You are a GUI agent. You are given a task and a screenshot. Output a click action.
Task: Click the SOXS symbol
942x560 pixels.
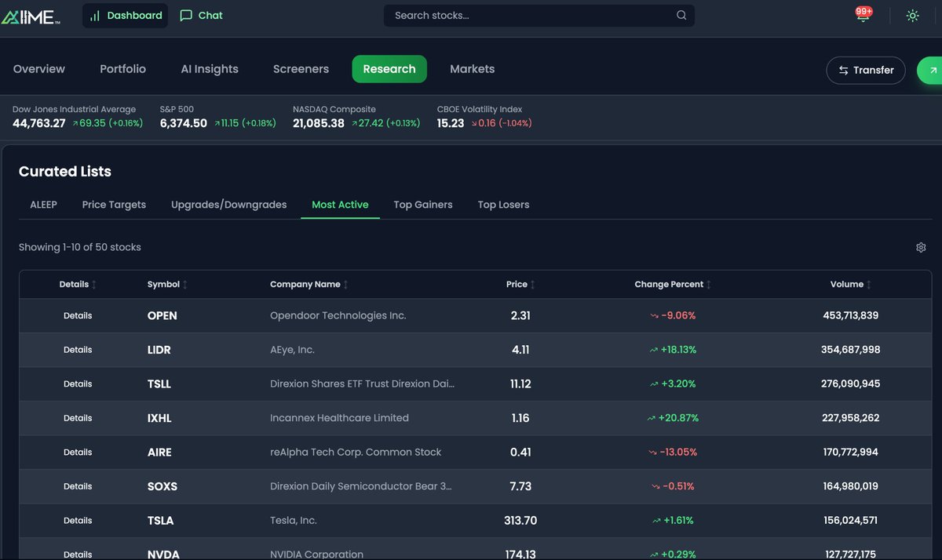(x=162, y=486)
